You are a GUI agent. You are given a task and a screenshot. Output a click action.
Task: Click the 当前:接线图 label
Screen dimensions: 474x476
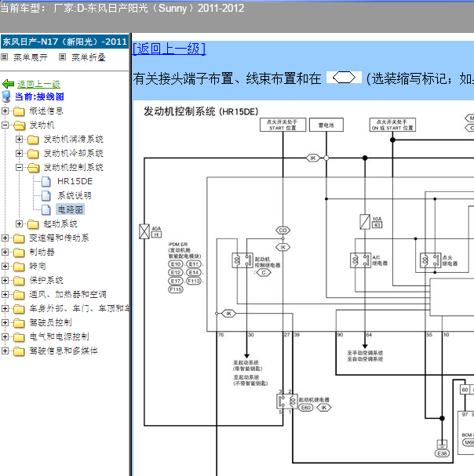tap(39, 96)
